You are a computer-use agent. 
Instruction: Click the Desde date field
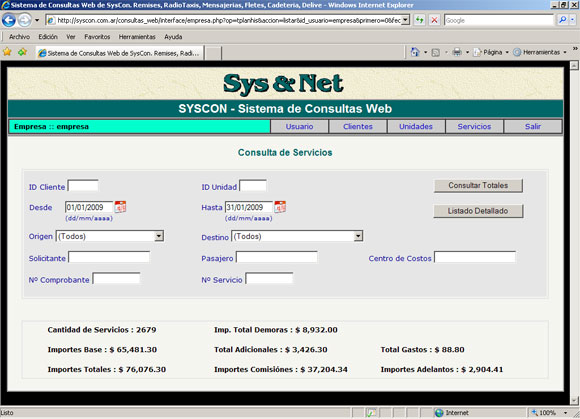tap(89, 207)
